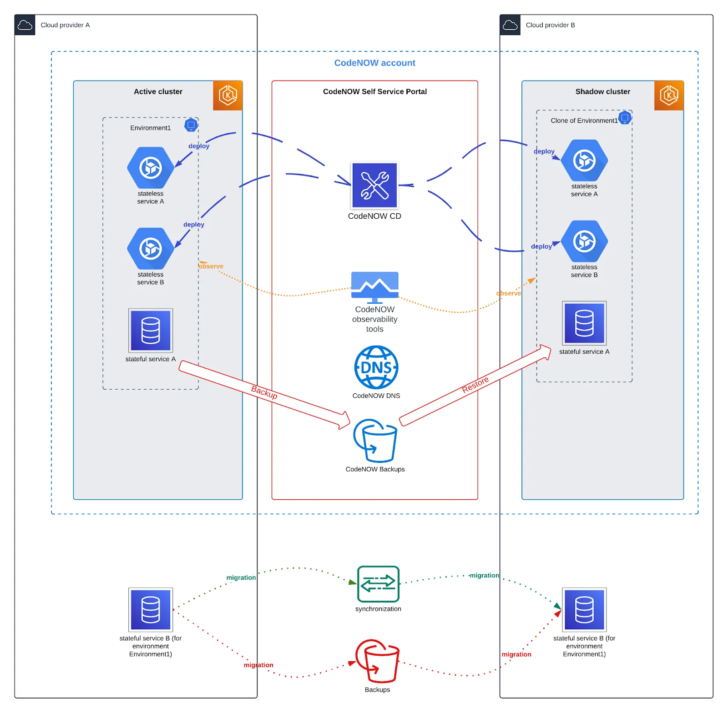728x713 pixels.
Task: Select stateful service B for Environment1 on the left
Action: coord(150,611)
